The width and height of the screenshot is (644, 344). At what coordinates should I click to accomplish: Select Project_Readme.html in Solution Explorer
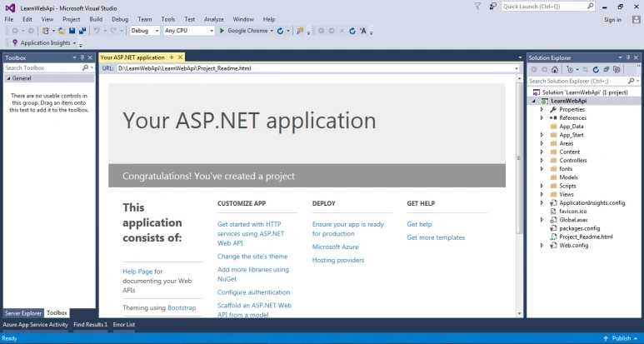(586, 237)
